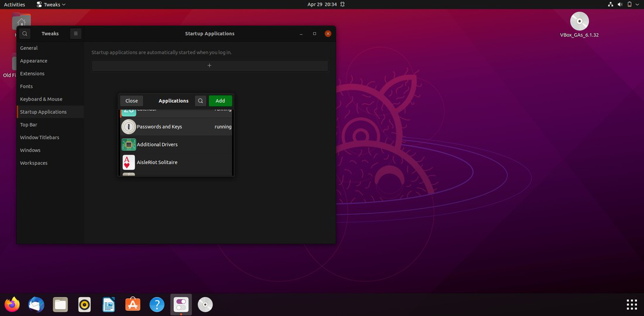This screenshot has height=316, width=644.
Task: Confirm with the green Add button
Action: [220, 101]
